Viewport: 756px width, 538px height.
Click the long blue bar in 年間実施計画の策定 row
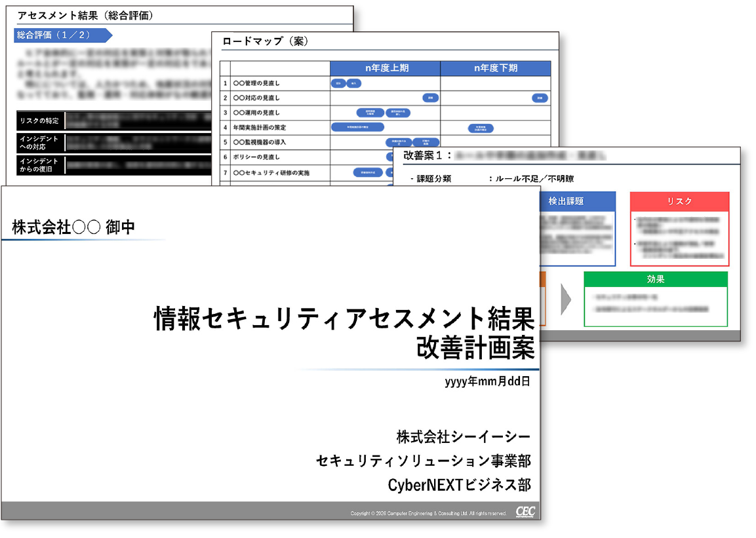358,127
